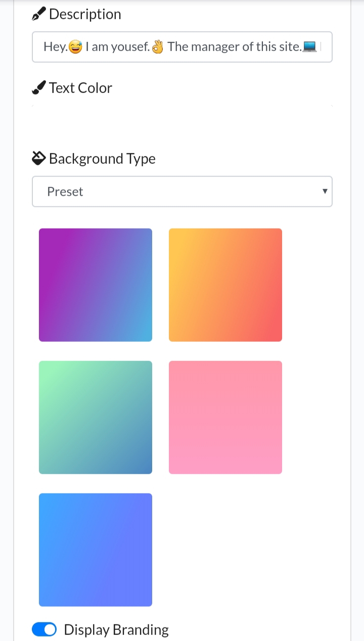Apply the sky blue-to-periwinkle gradient preset
The height and width of the screenshot is (641, 364).
point(96,550)
